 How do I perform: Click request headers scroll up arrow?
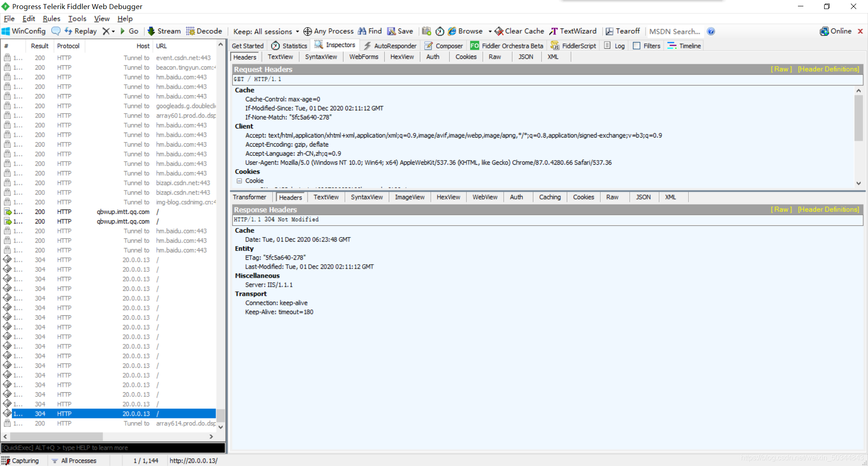859,90
